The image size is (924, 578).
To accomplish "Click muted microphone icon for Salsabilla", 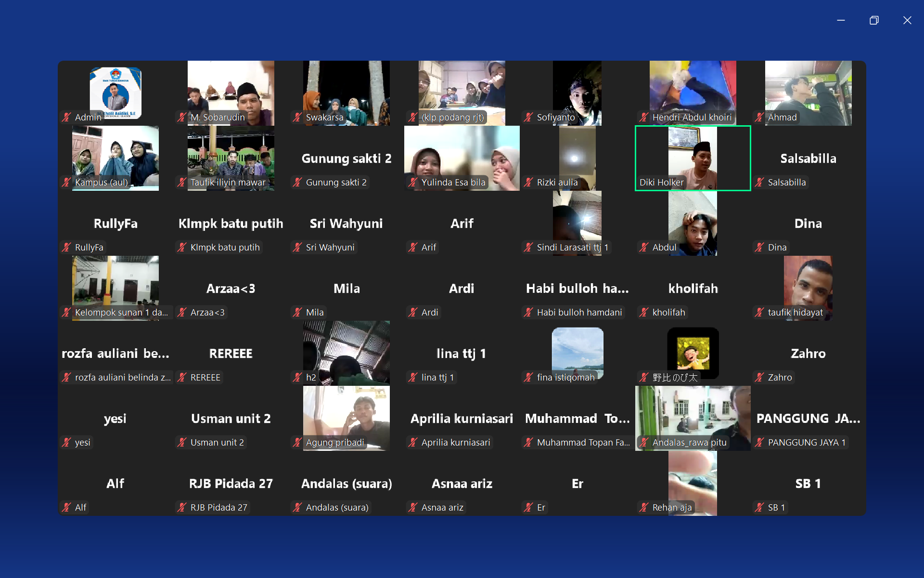I will click(760, 182).
